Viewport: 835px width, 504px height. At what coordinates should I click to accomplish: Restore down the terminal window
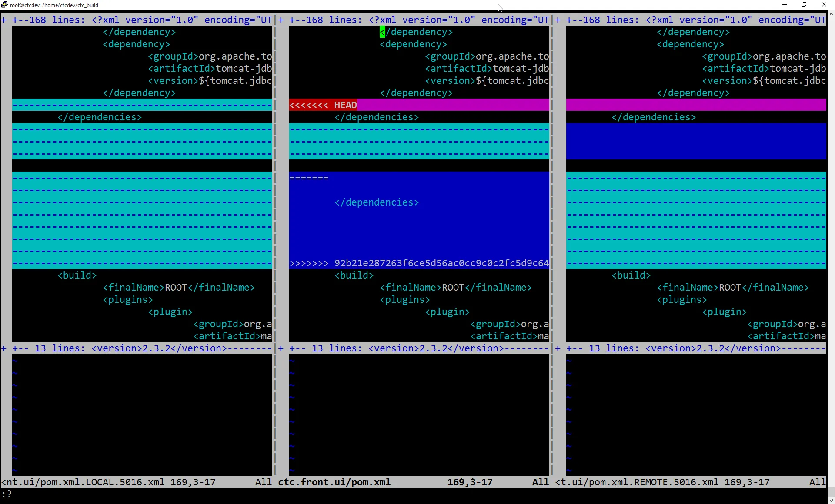point(804,5)
